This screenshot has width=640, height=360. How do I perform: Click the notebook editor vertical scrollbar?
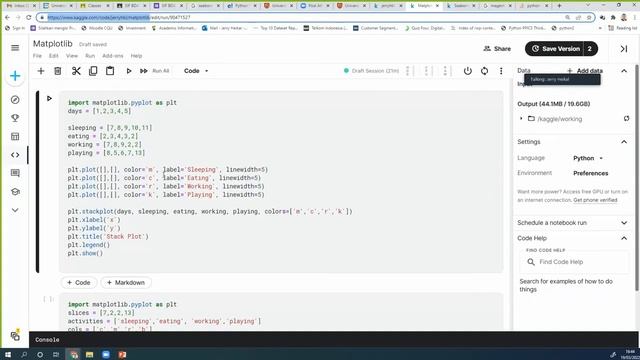tap(637, 178)
